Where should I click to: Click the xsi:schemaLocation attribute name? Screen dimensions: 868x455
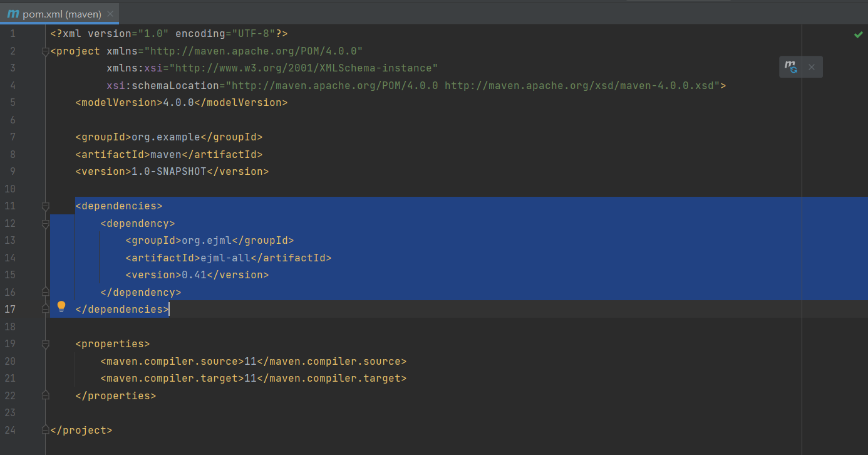(x=163, y=85)
